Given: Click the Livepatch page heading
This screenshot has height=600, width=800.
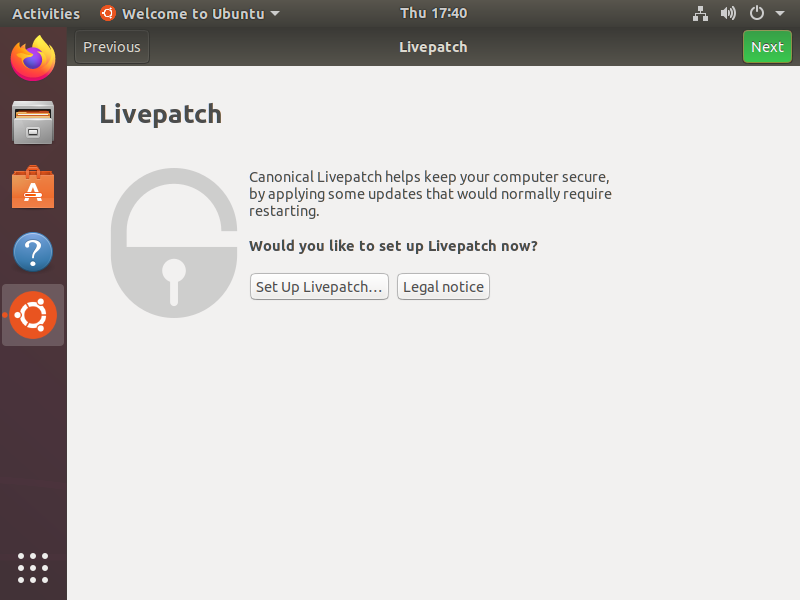Looking at the screenshot, I should 161,114.
